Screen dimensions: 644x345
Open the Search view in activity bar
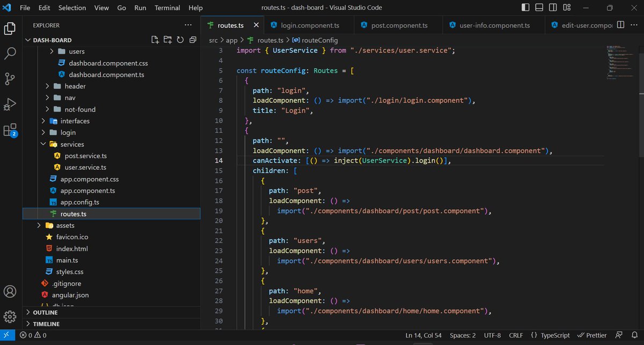pyautogui.click(x=10, y=54)
